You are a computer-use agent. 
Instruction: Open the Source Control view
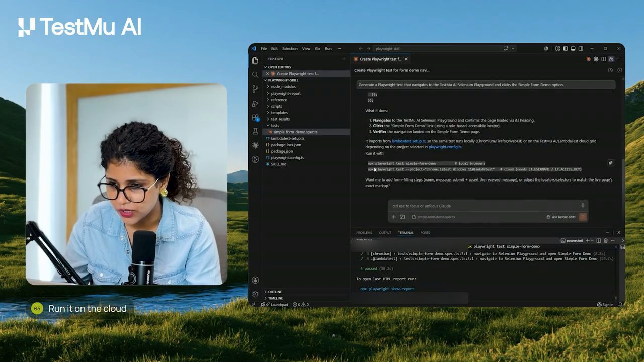click(x=255, y=88)
